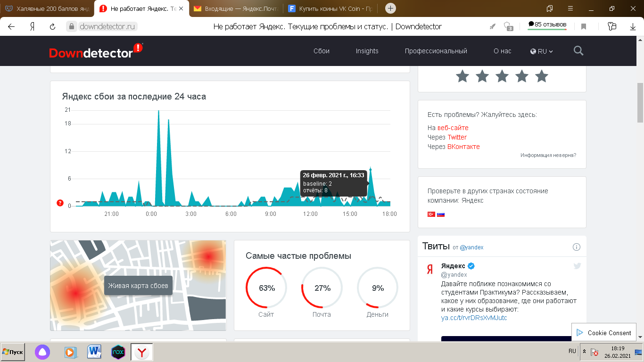644x362 pixels.
Task: Open the site search magnifier
Action: coord(578,51)
